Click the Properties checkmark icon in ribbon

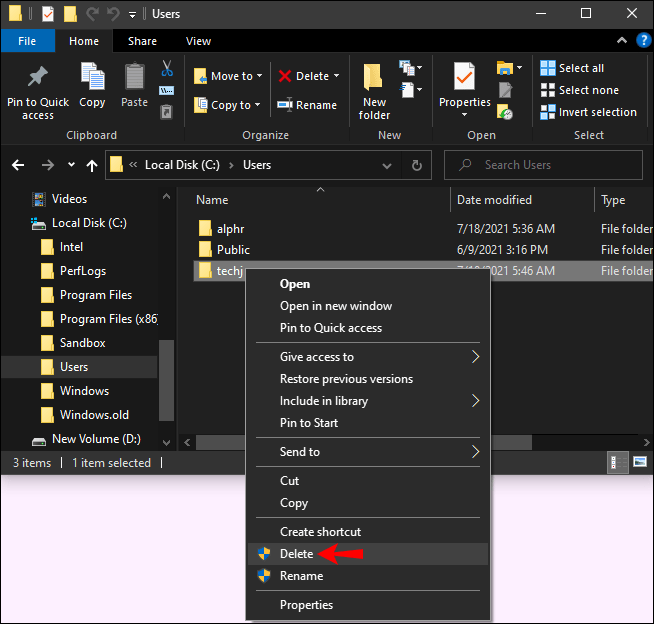click(464, 77)
